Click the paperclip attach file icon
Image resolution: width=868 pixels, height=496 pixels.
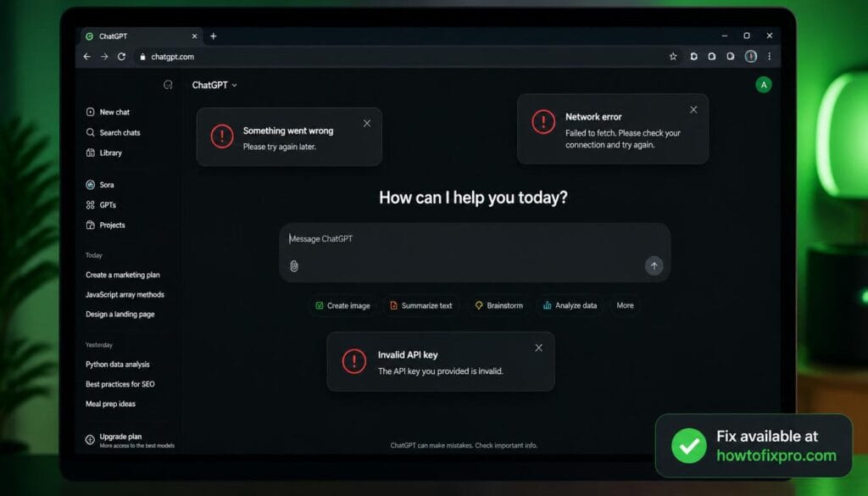click(x=294, y=266)
